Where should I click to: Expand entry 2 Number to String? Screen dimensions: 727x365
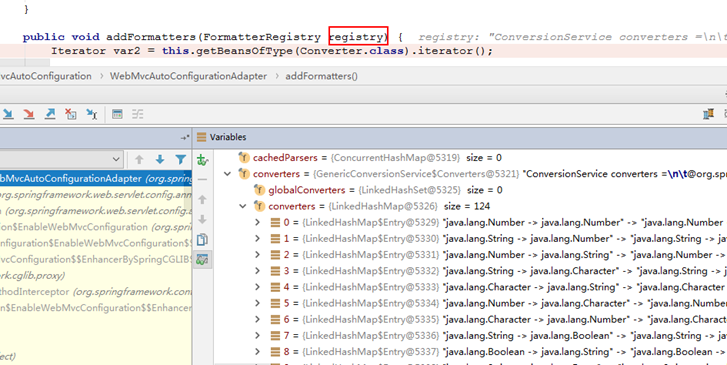pos(258,255)
